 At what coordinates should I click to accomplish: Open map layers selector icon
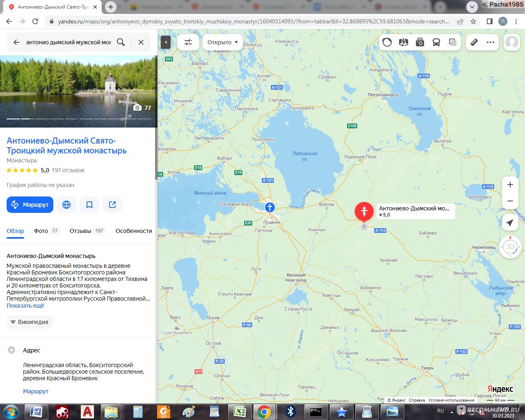pos(452,42)
